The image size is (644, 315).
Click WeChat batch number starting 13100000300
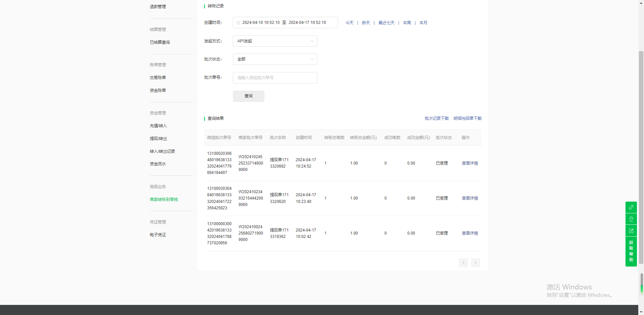click(219, 233)
